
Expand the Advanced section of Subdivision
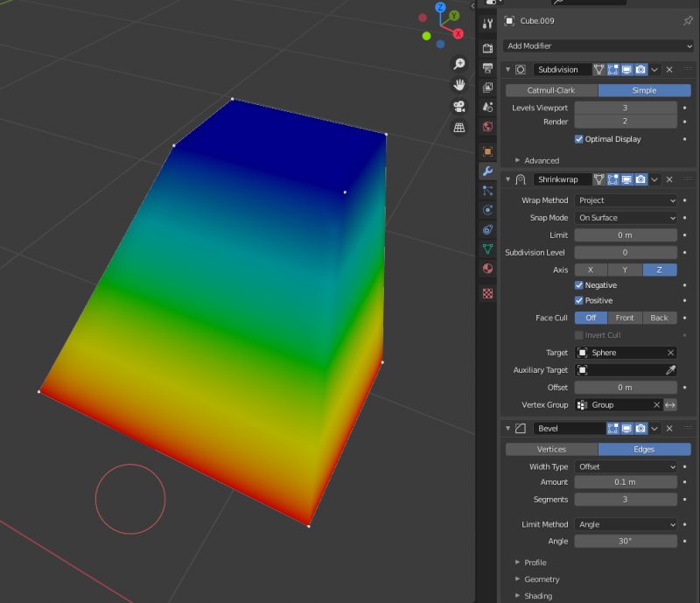[542, 160]
